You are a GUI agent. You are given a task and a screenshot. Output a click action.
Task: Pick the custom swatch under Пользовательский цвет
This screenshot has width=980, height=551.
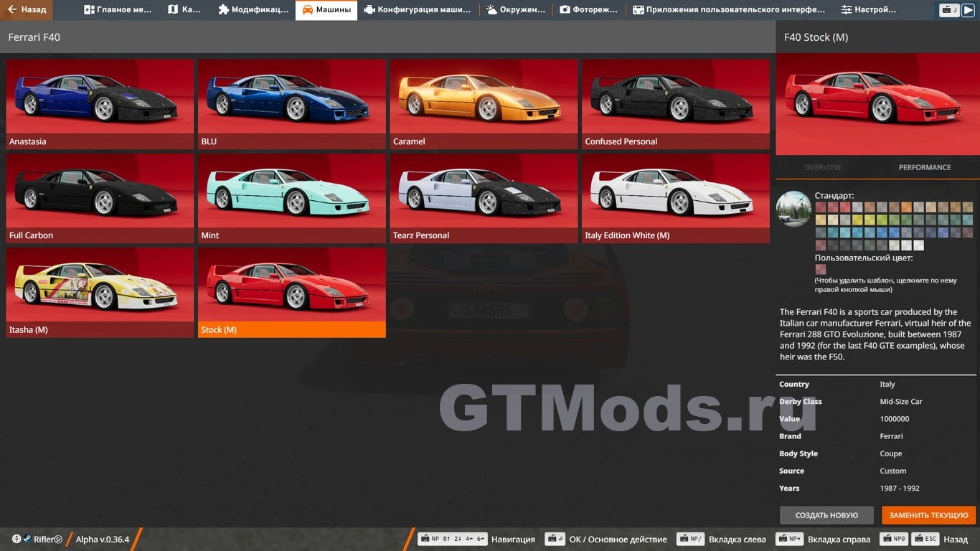point(820,270)
